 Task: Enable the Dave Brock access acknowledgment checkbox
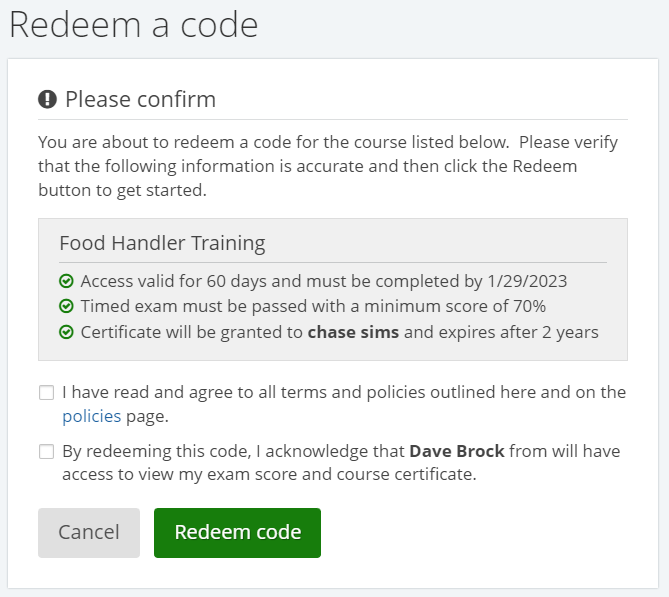pyautogui.click(x=47, y=451)
